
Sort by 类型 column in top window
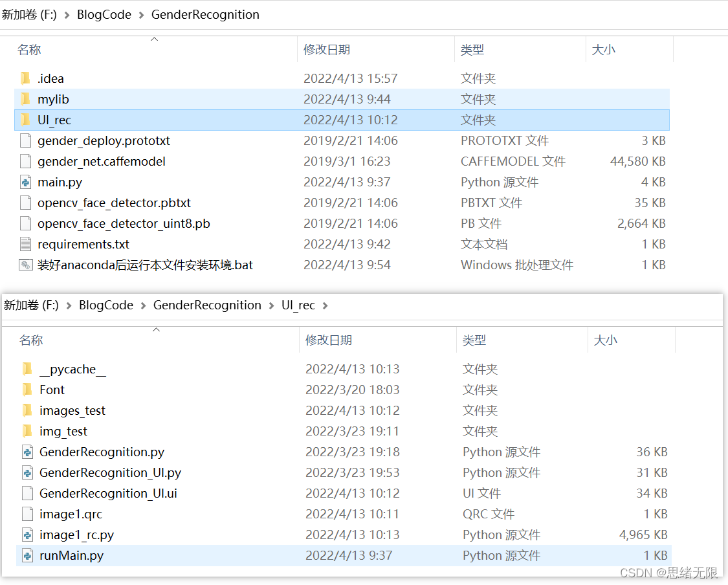(x=472, y=50)
